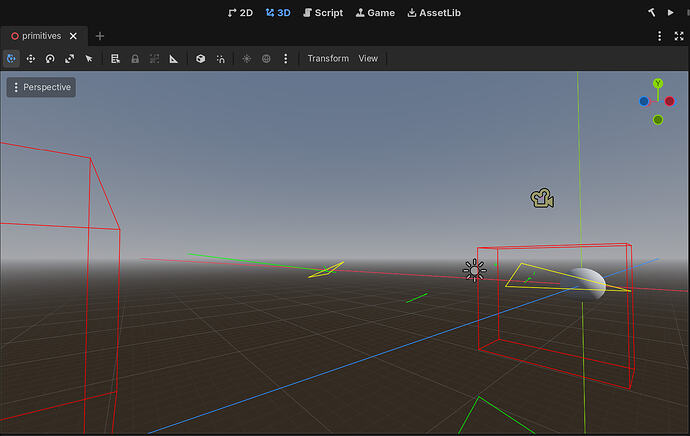The image size is (690, 436).
Task: Select the gray sphere mesh
Action: (x=584, y=284)
